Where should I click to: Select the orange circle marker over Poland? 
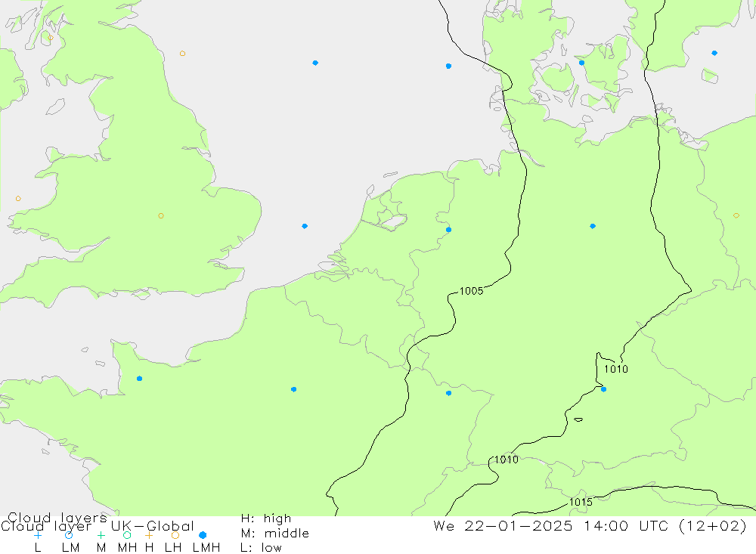click(x=736, y=215)
